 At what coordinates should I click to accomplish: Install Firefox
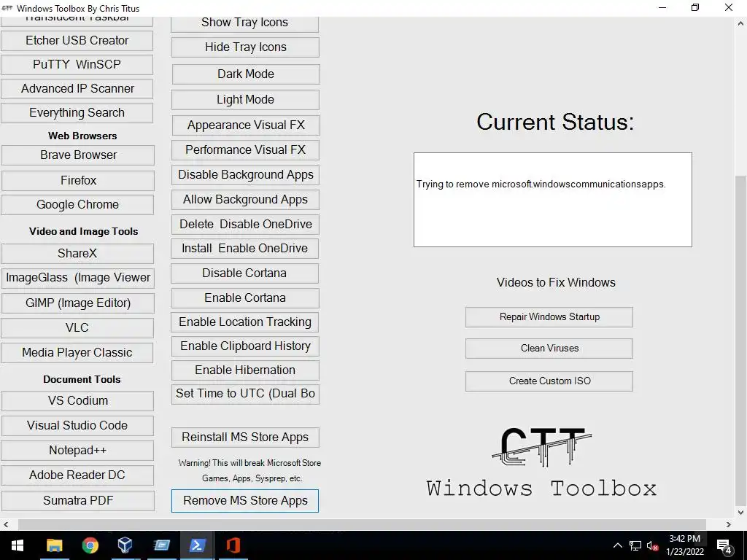point(78,181)
